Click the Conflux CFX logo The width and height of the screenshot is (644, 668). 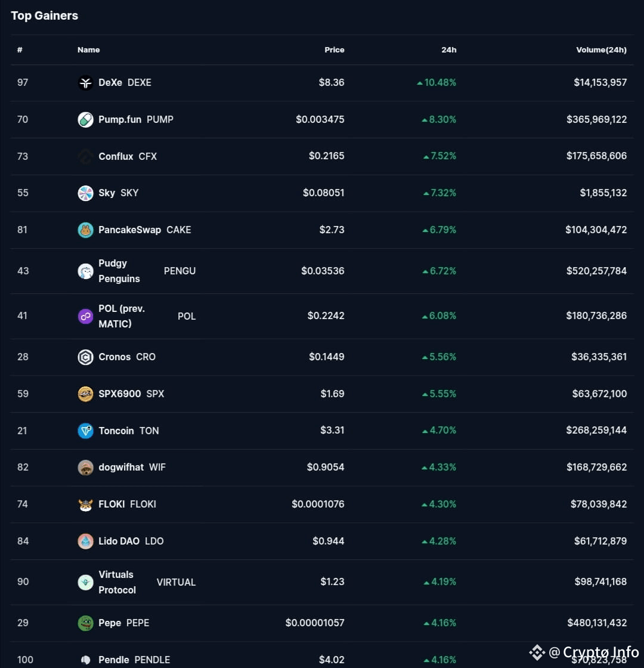click(x=85, y=156)
